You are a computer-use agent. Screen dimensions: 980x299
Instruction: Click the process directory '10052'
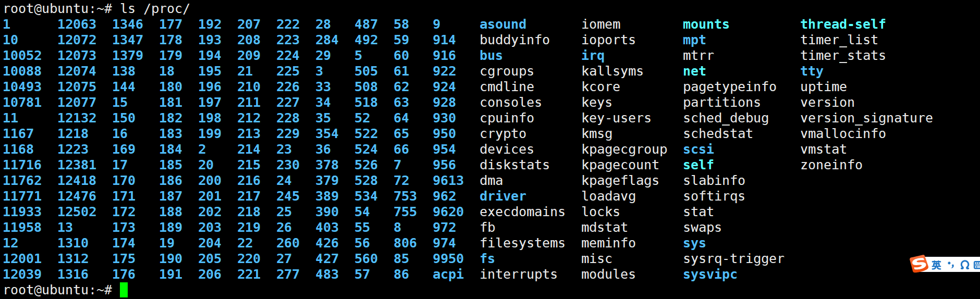click(x=22, y=56)
